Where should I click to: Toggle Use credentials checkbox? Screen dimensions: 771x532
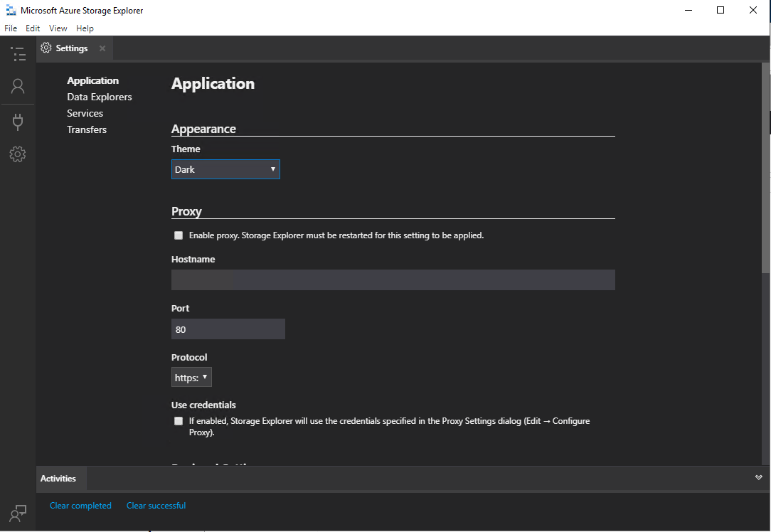pos(179,421)
